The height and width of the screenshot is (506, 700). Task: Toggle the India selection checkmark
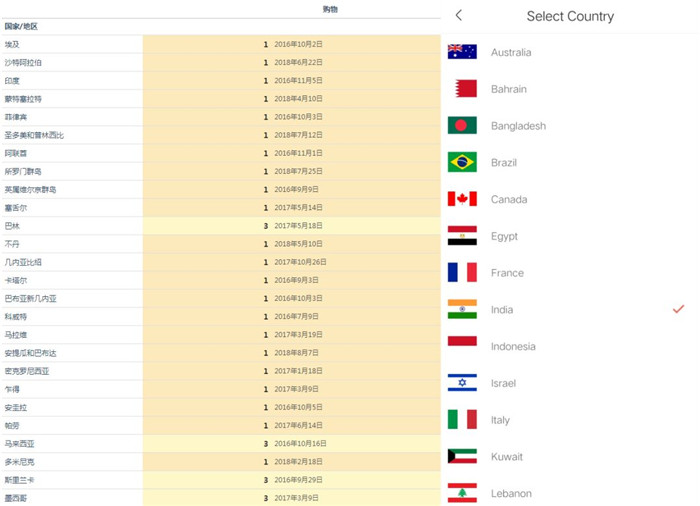(678, 309)
